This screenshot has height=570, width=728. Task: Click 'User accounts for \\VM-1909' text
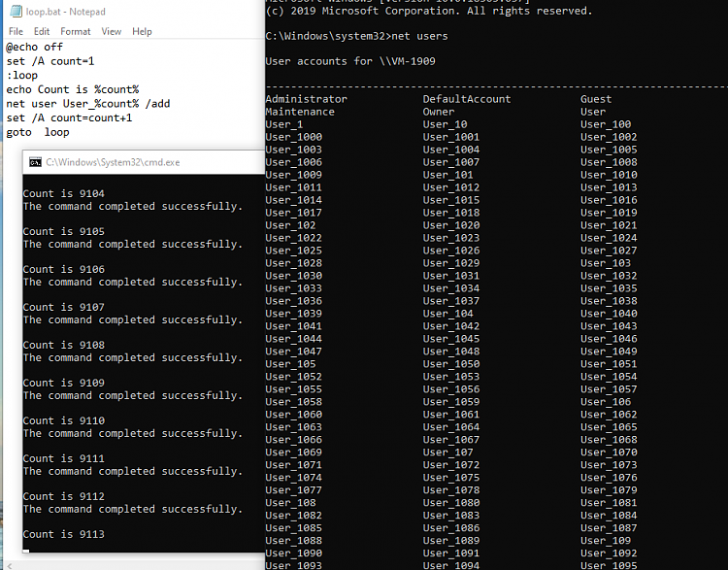tap(350, 61)
